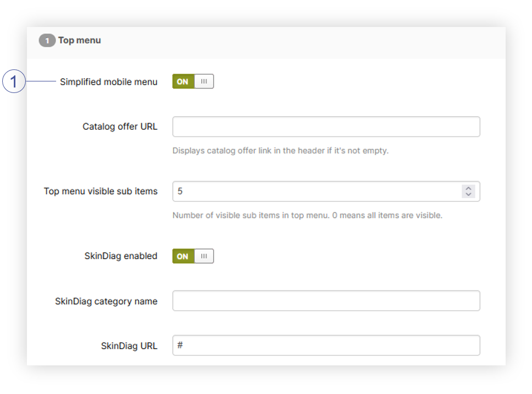Click the grip handle on SkinDiag enabled switch
The width and height of the screenshot is (532, 394).
pyautogui.click(x=204, y=256)
